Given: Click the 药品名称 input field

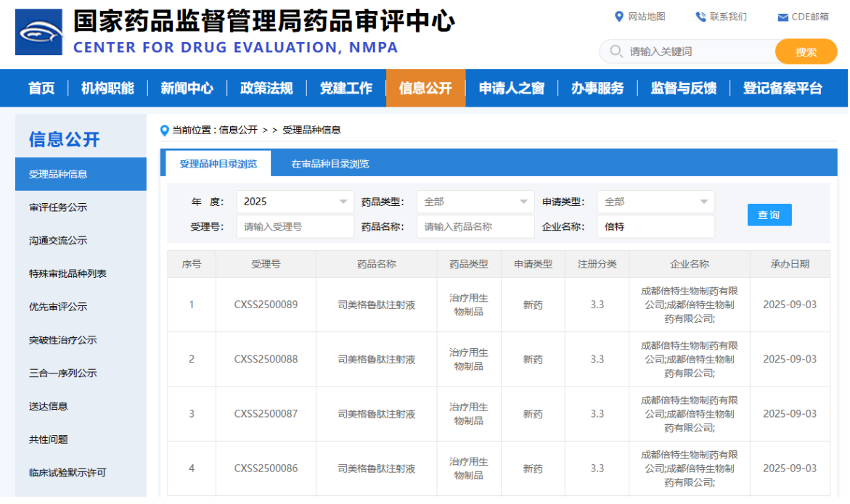Looking at the screenshot, I should 475,226.
